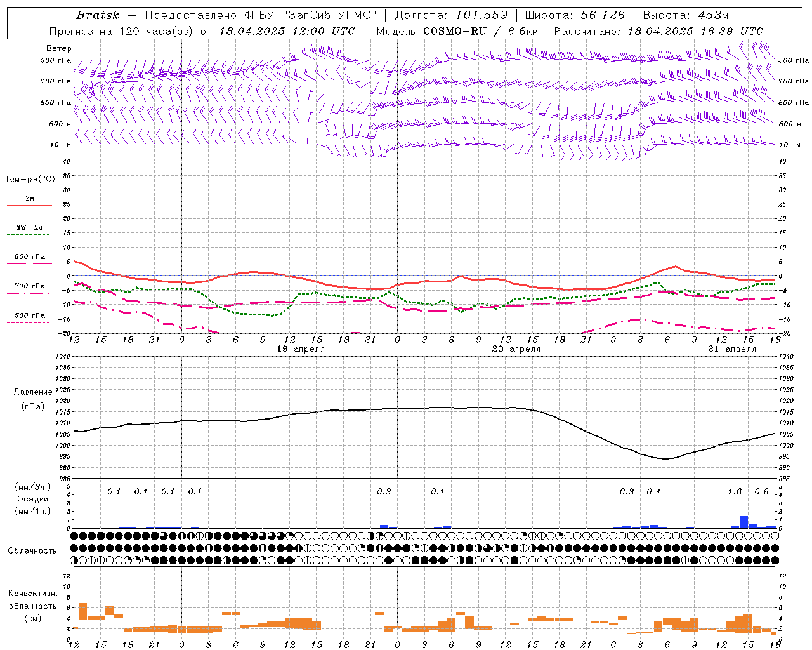The height and width of the screenshot is (650, 812).
Task: Click the "Конвективн." convective cloud label
Action: point(32,594)
